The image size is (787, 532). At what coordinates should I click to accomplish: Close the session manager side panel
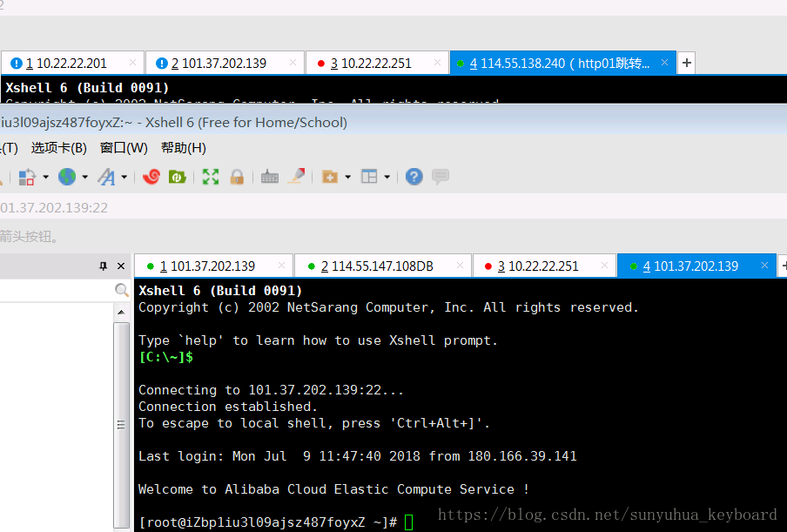tap(121, 266)
